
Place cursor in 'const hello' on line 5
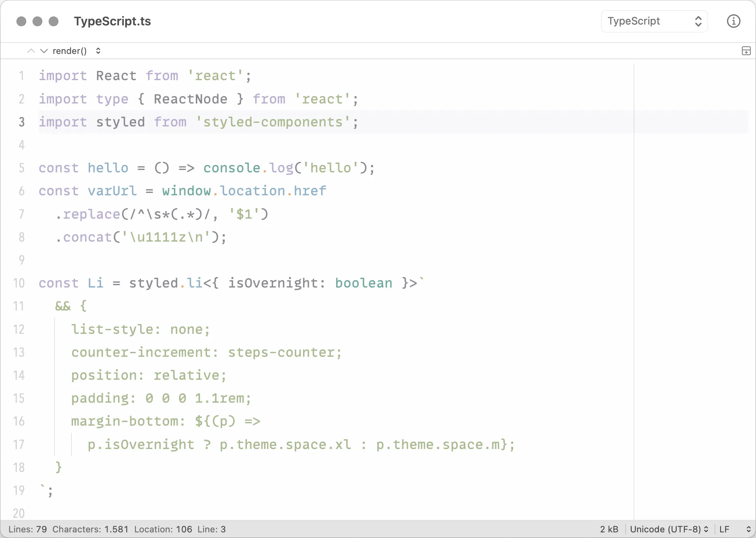(x=83, y=168)
